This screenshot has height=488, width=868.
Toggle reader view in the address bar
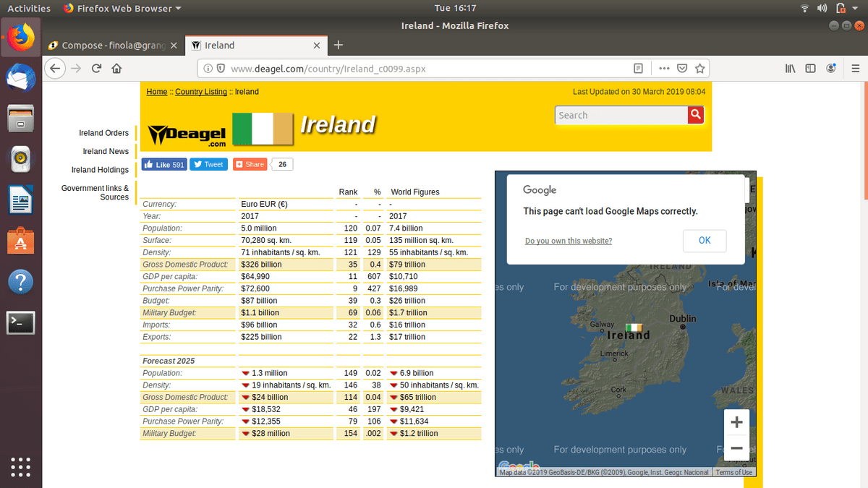click(x=638, y=69)
